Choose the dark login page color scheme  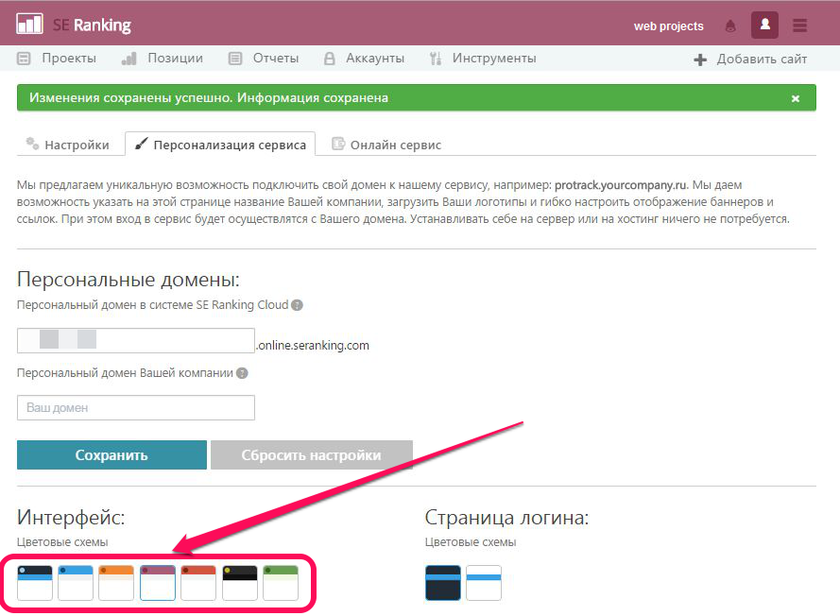[443, 583]
